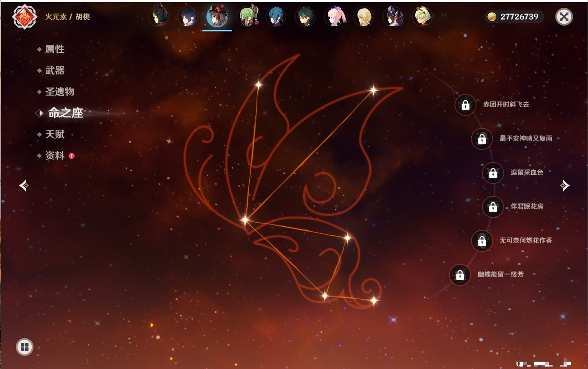Switch to the 天赋 talents tab
The image size is (588, 369).
coord(55,134)
